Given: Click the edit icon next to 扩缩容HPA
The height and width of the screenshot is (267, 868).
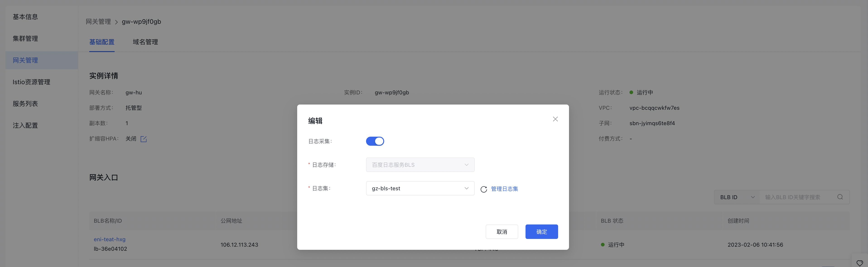Looking at the screenshot, I should coord(144,139).
